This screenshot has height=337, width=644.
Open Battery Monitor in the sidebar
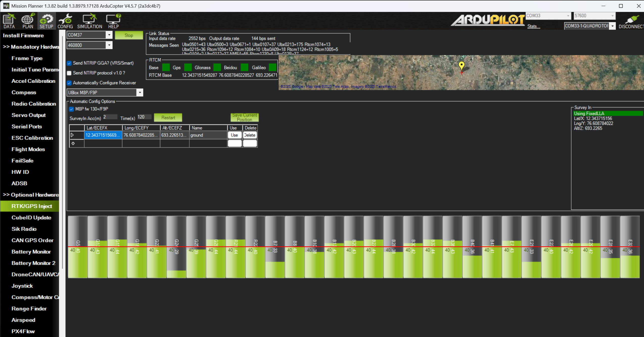point(31,252)
